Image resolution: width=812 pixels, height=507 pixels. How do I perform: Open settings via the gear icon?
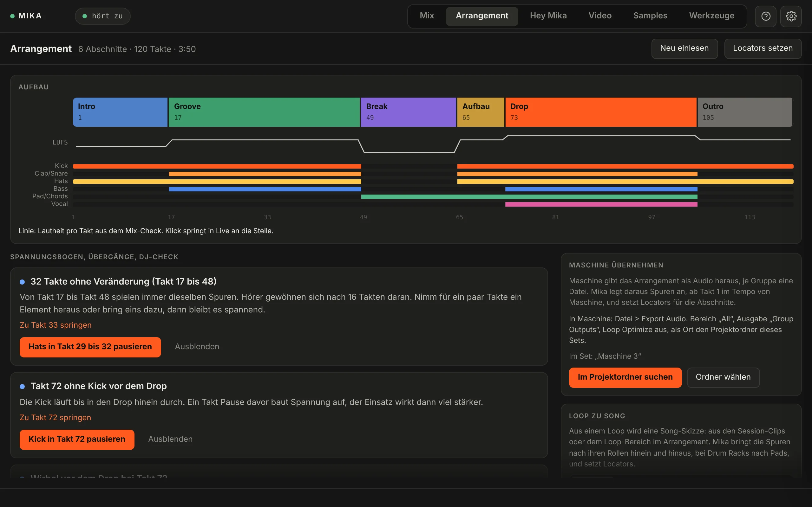(791, 16)
